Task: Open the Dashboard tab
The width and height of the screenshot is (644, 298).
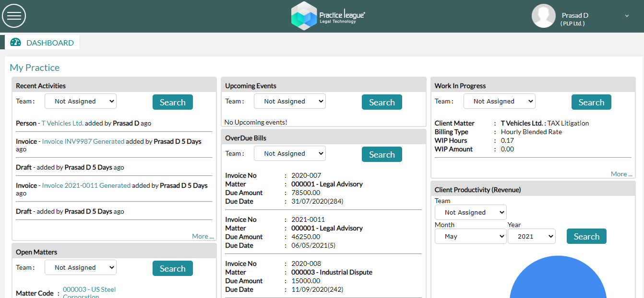Action: pos(50,43)
